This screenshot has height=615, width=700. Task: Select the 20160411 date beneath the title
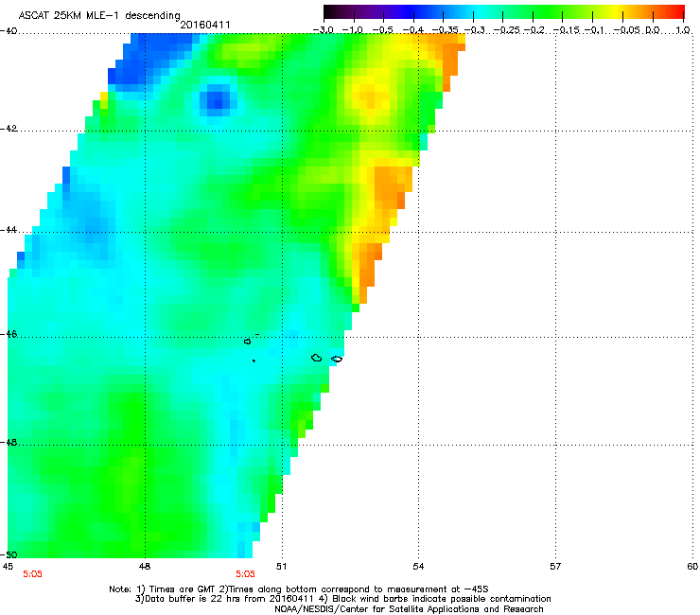click(205, 25)
